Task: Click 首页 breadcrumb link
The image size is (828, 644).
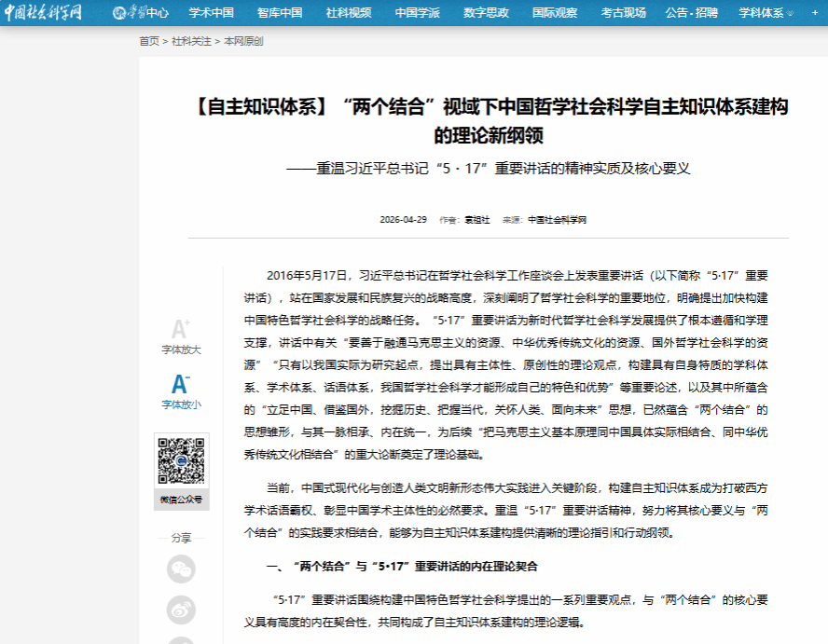Action: [x=149, y=41]
